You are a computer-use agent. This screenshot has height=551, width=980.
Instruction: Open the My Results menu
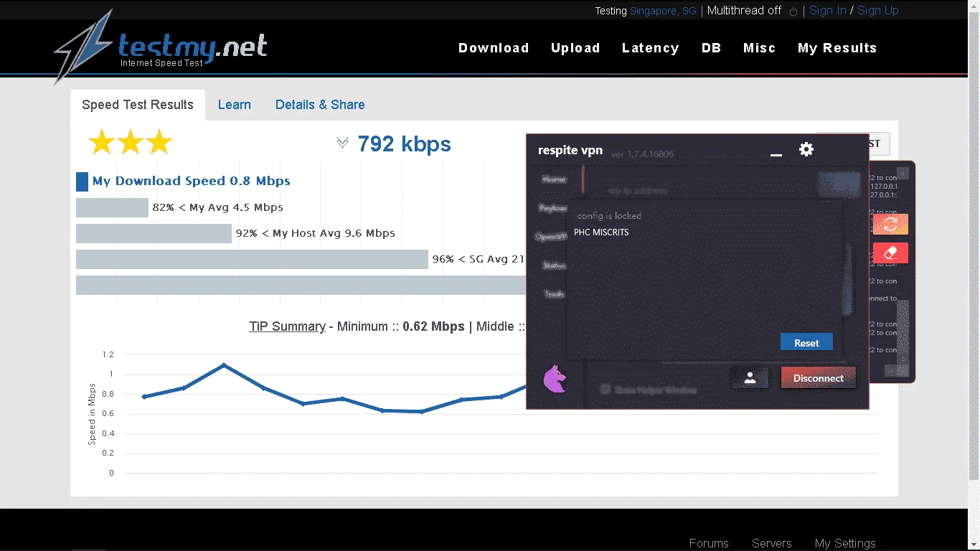837,48
